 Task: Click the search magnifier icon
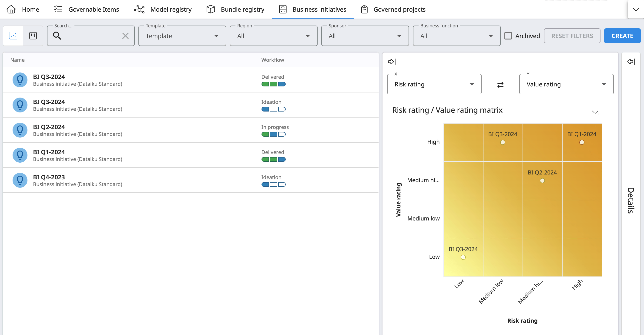(x=57, y=36)
